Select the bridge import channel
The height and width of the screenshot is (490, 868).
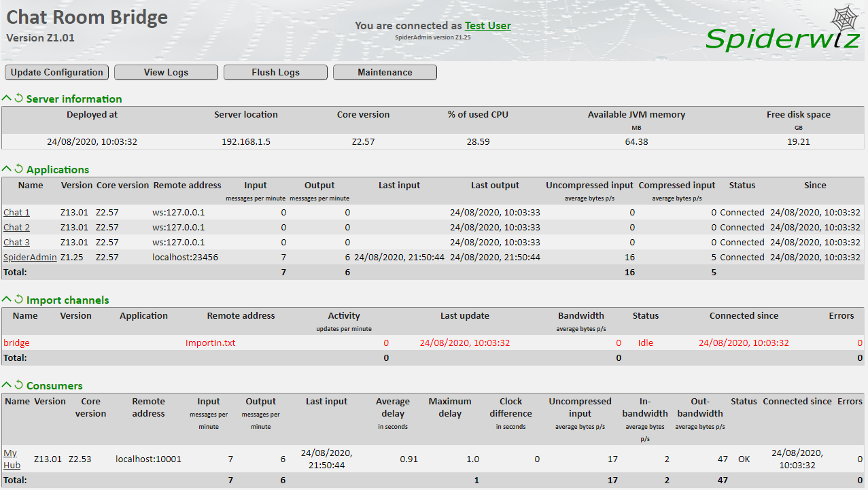(16, 343)
